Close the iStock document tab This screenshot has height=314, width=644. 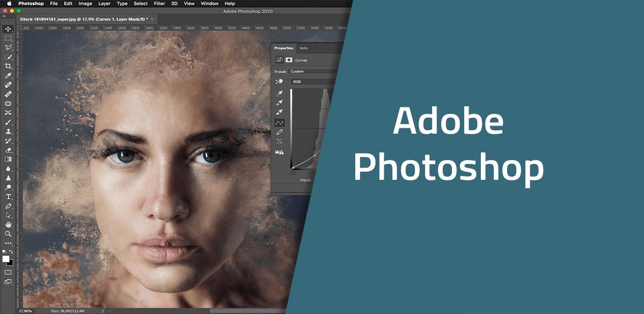point(152,19)
